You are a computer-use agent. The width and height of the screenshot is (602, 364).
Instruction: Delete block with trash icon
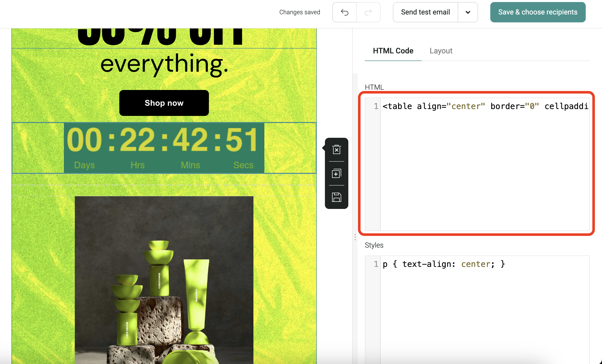tap(336, 150)
